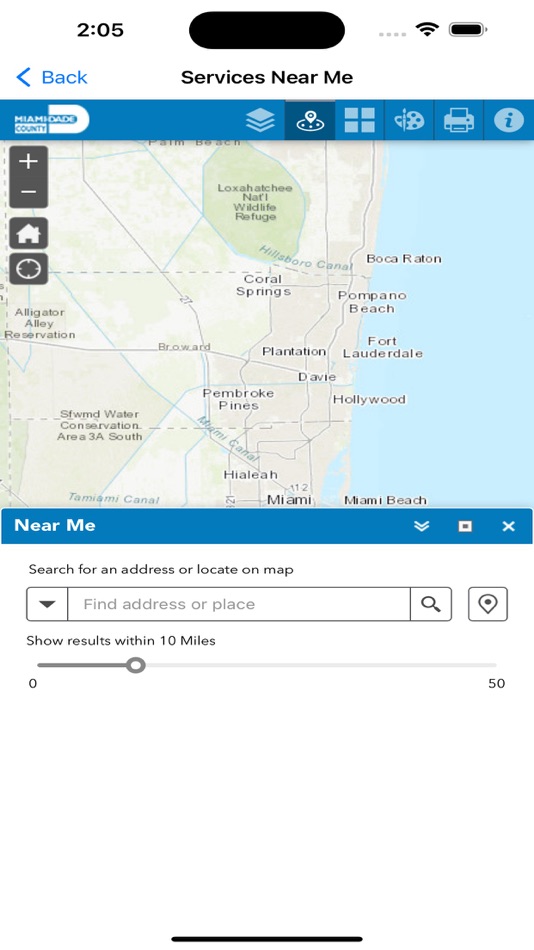Find my location on the map

point(28,269)
